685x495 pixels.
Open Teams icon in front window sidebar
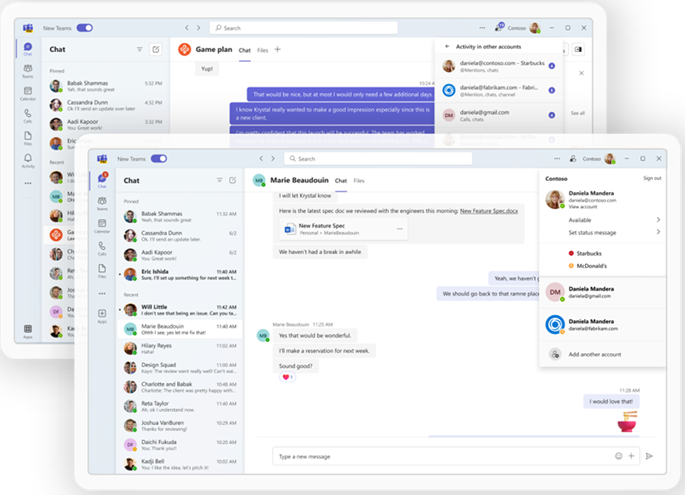tap(102, 203)
